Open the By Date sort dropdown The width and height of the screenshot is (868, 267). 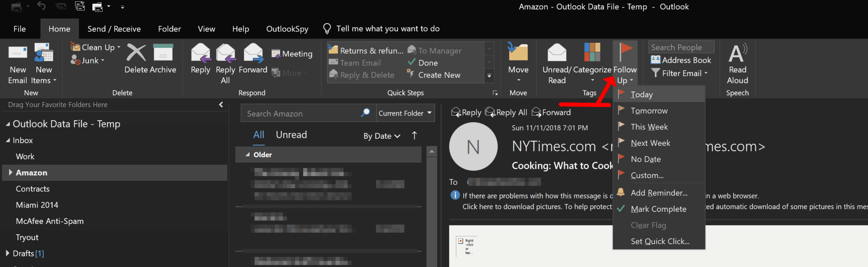coord(382,136)
